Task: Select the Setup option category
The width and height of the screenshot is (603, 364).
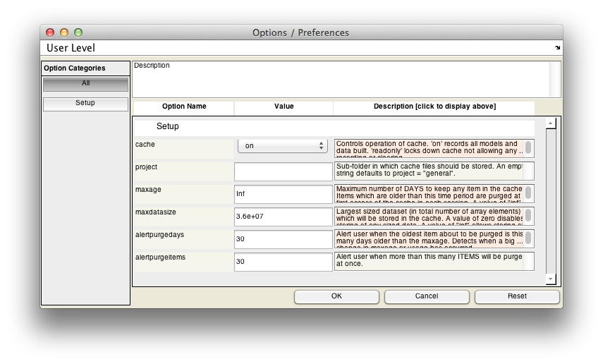Action: 85,104
